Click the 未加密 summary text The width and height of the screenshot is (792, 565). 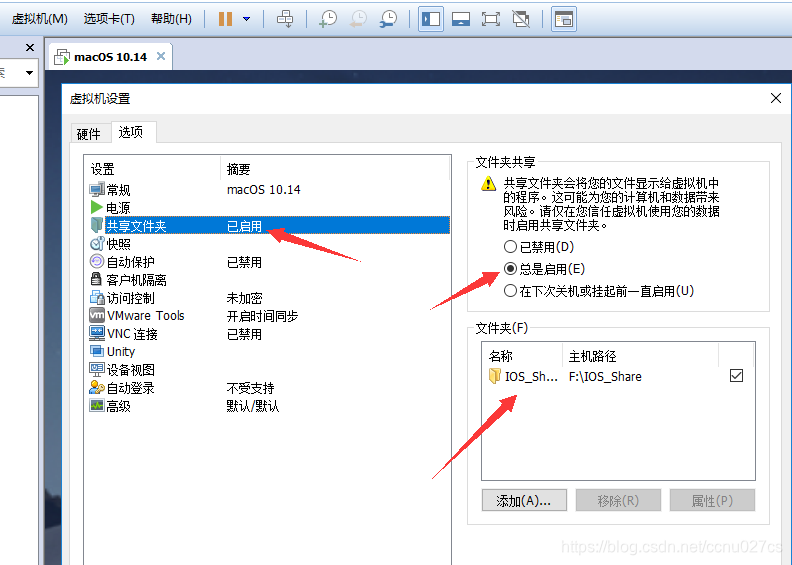coord(244,298)
